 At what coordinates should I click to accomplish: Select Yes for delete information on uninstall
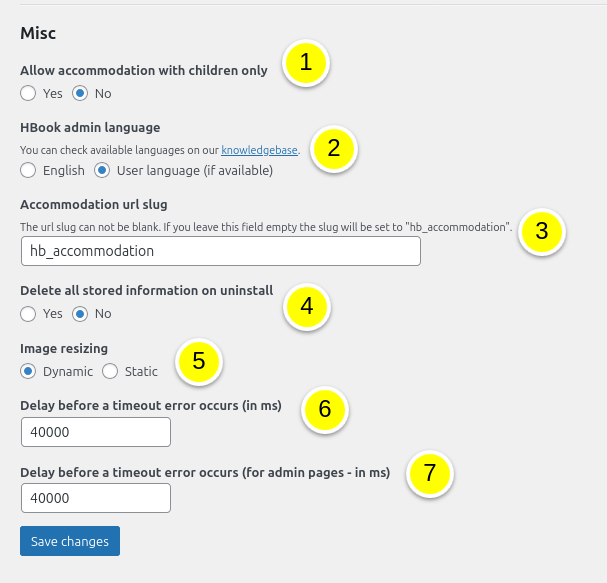pos(29,313)
